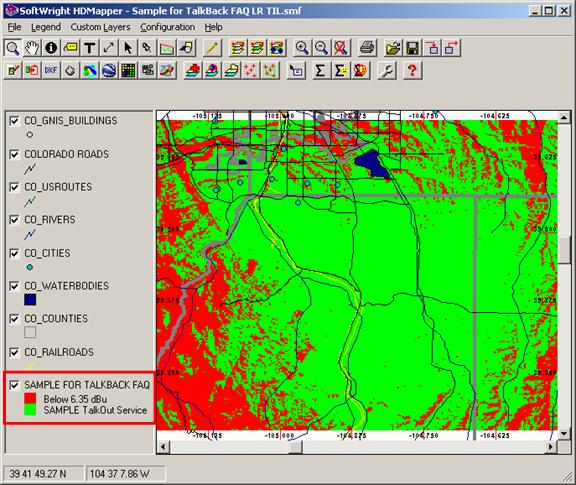The width and height of the screenshot is (576, 485).
Task: Open the Configuration menu
Action: coord(168,27)
